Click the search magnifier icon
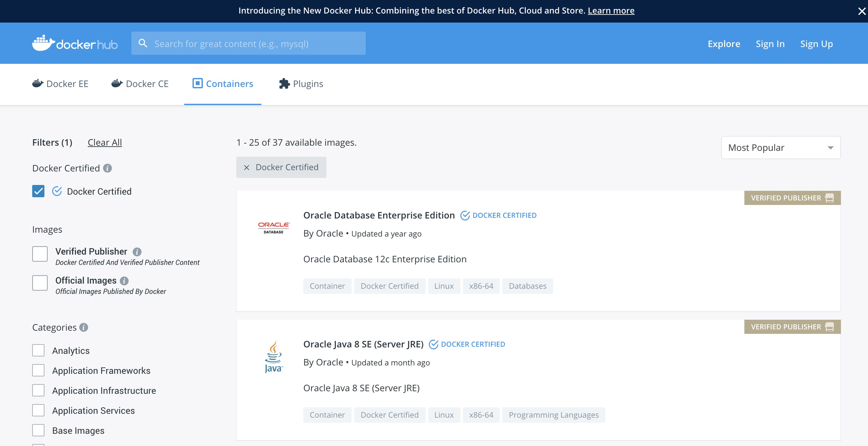Image resolution: width=868 pixels, height=446 pixels. (x=143, y=43)
